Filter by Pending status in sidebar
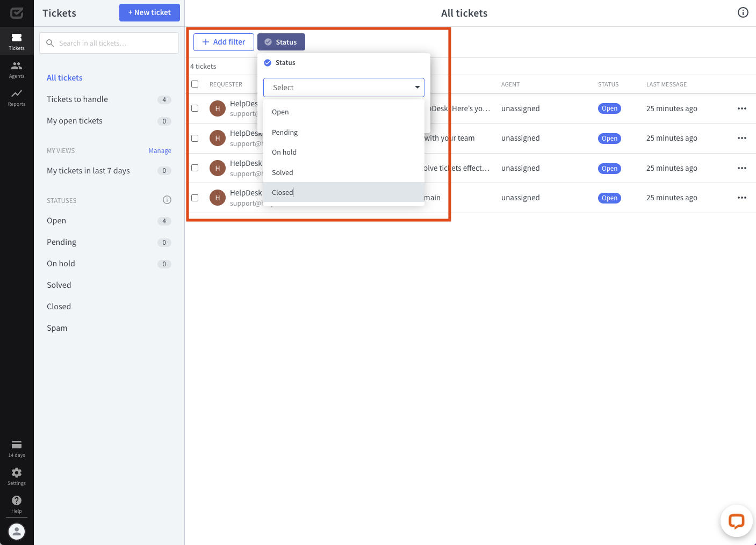The image size is (756, 545). [x=109, y=242]
